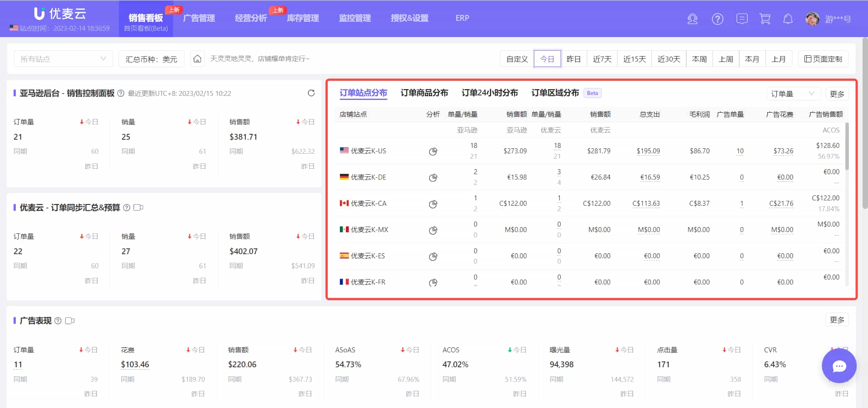Click the 自定义 date range button

click(x=517, y=59)
